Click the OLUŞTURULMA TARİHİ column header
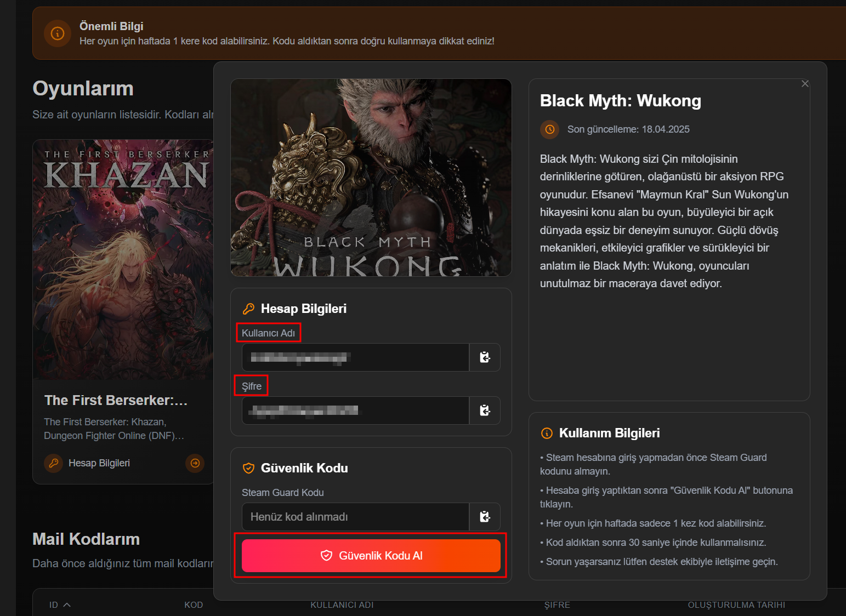 (x=736, y=605)
